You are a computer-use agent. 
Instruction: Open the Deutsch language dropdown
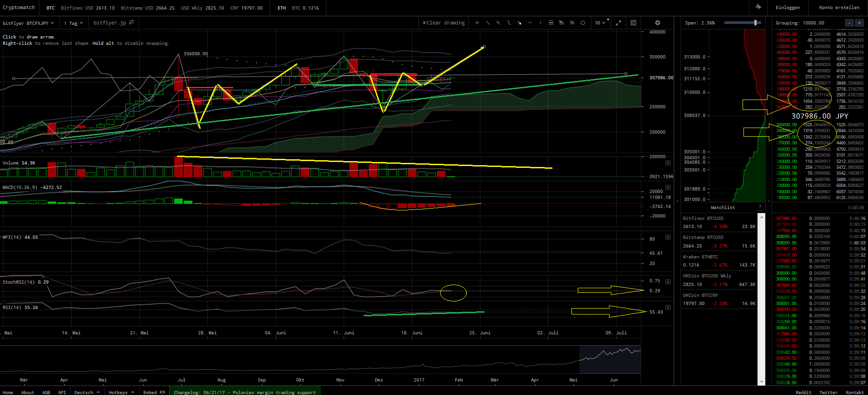87,392
